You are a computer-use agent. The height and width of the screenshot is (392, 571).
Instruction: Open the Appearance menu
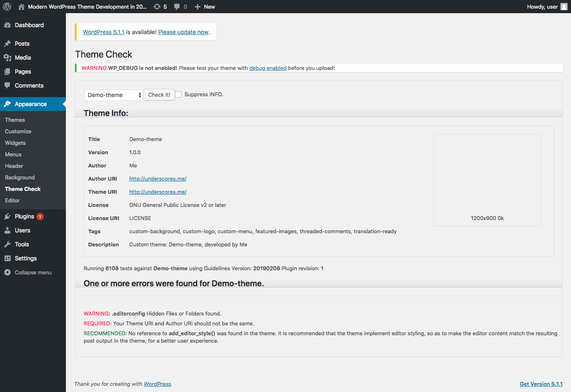33,104
